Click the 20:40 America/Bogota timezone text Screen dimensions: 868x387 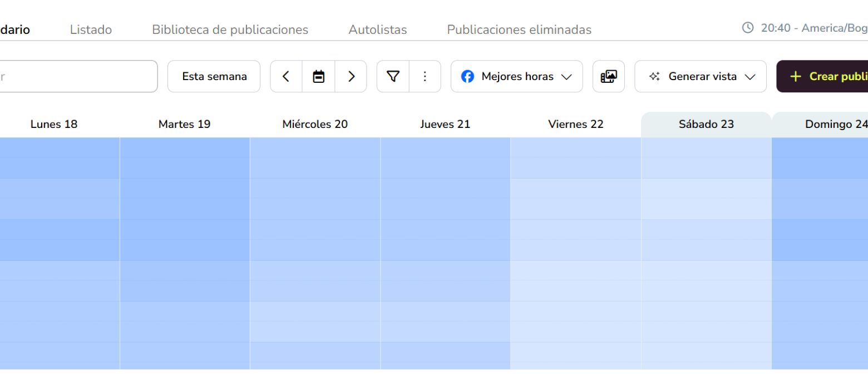814,28
